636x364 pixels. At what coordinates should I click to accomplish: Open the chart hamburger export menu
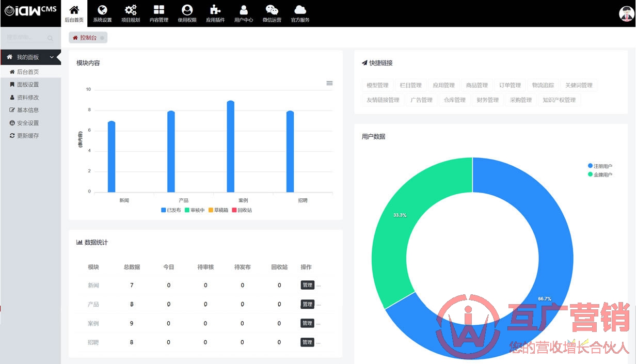coord(329,83)
